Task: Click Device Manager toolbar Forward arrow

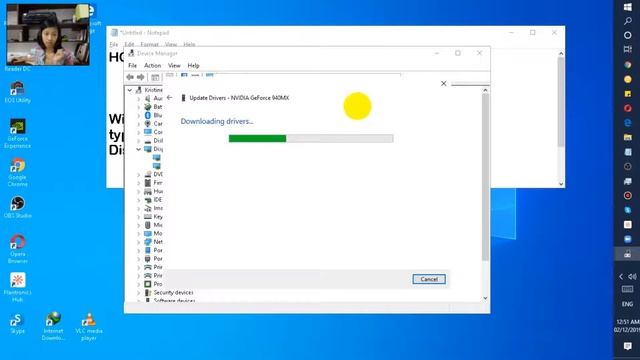Action: click(140, 77)
